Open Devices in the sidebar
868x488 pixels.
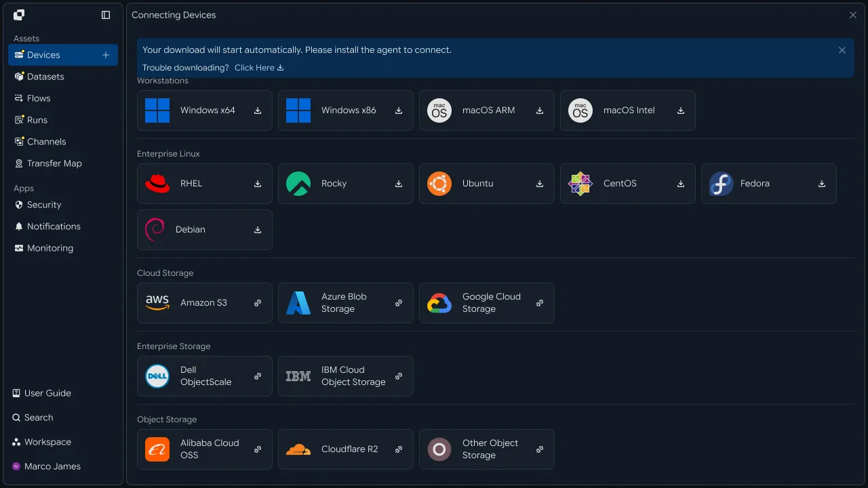(63, 55)
